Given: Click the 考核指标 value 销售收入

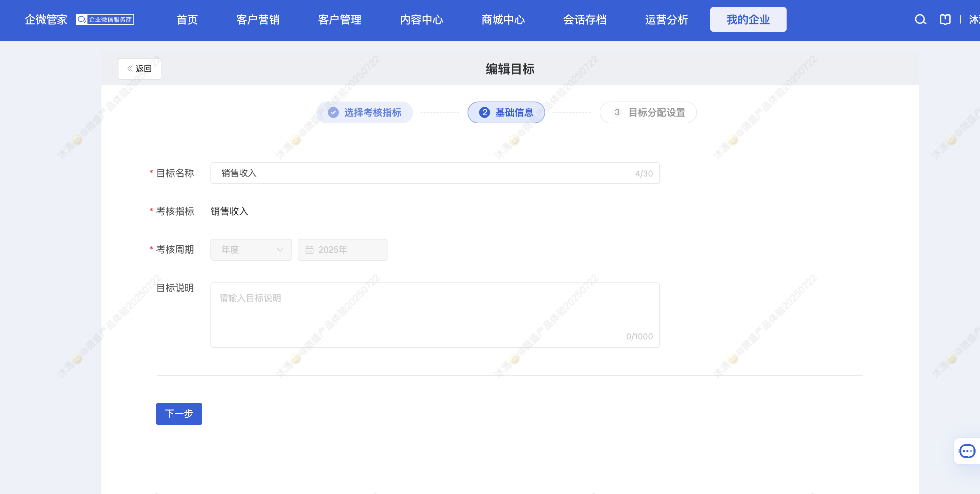Looking at the screenshot, I should click(x=230, y=211).
